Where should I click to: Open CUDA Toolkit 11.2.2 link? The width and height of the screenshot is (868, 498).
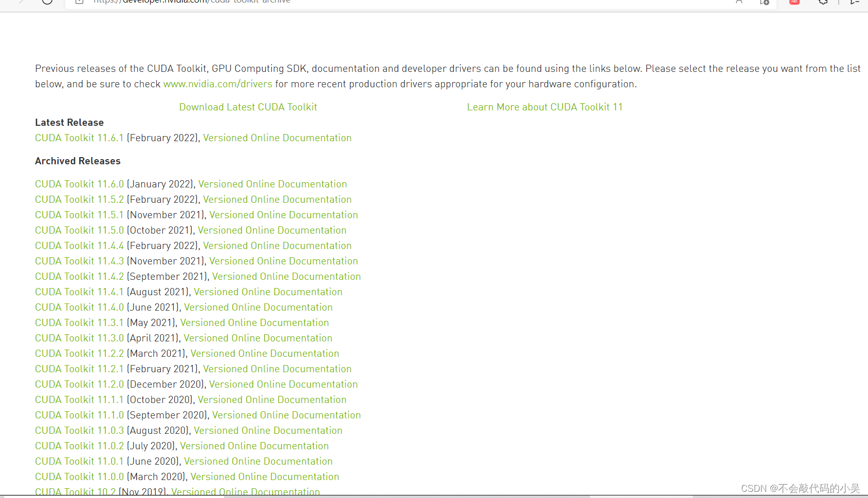click(x=80, y=354)
